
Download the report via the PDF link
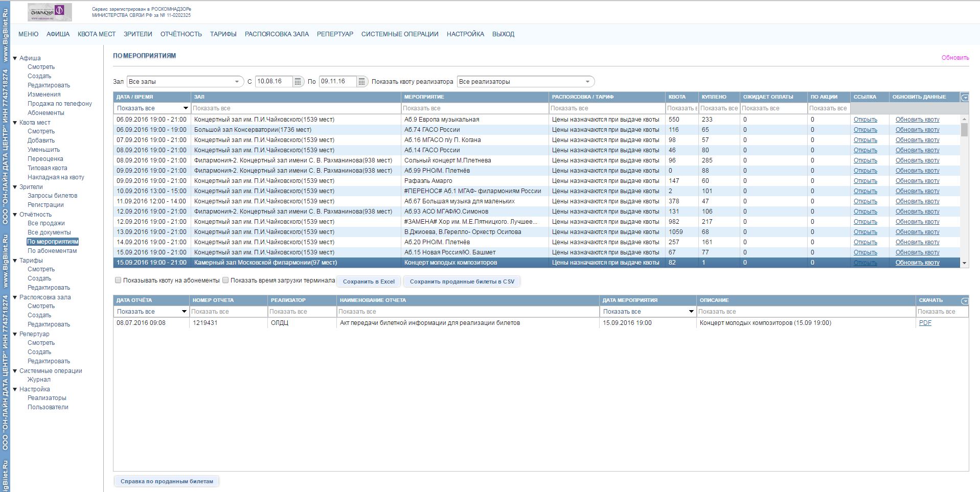[x=925, y=323]
